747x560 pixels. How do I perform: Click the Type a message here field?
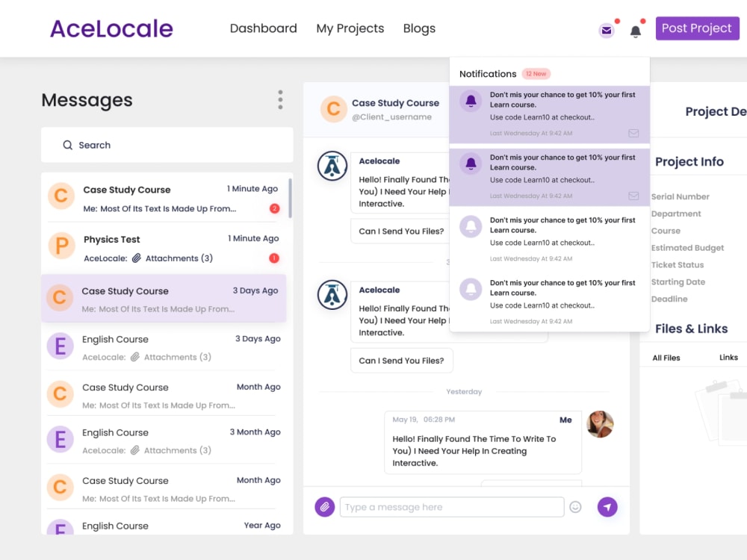click(452, 507)
